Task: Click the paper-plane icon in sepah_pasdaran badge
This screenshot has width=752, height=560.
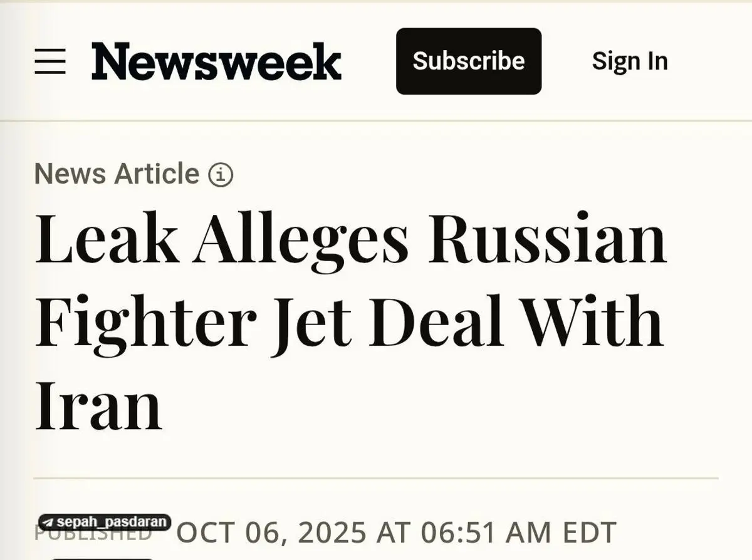Action: pos(48,522)
